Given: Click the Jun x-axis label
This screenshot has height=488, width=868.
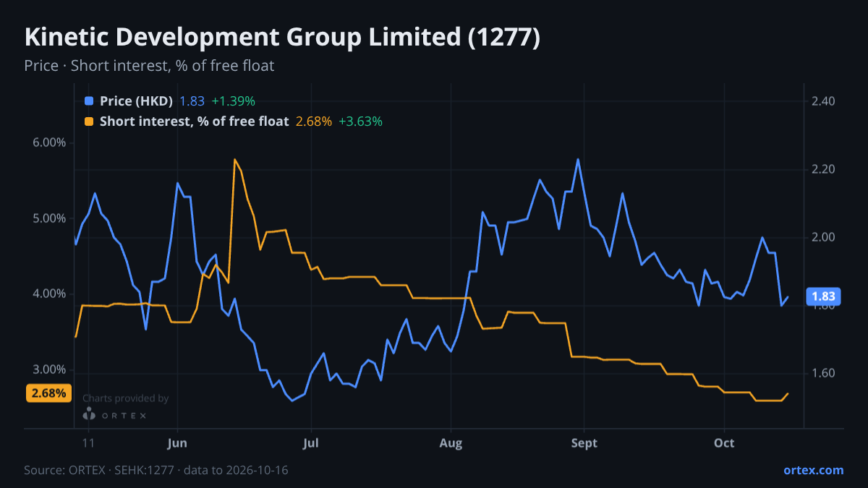Looking at the screenshot, I should [x=177, y=443].
